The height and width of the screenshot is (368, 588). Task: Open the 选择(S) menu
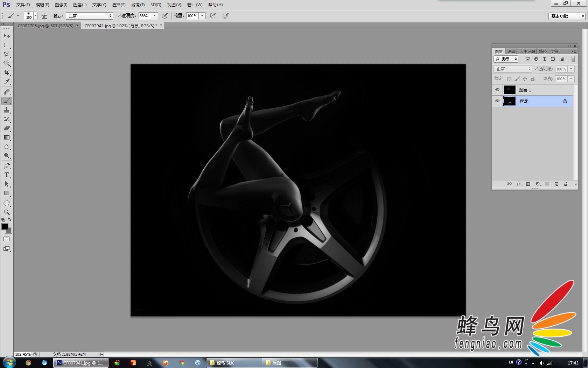119,5
